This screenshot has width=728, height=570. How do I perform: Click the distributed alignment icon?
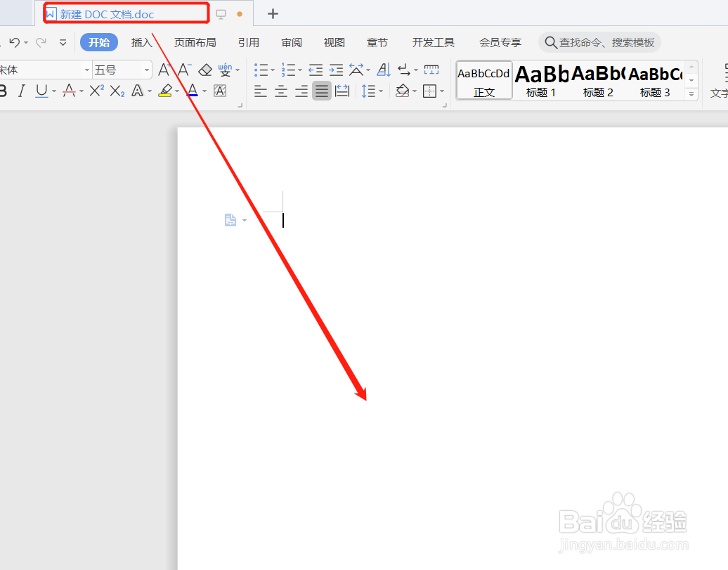[342, 91]
